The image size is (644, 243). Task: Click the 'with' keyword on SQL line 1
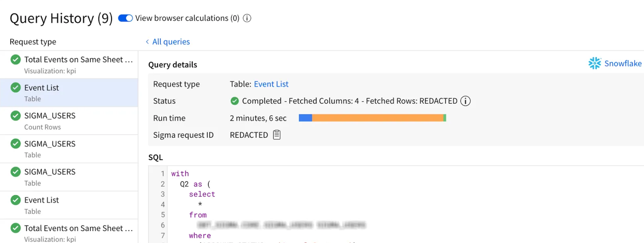click(180, 174)
